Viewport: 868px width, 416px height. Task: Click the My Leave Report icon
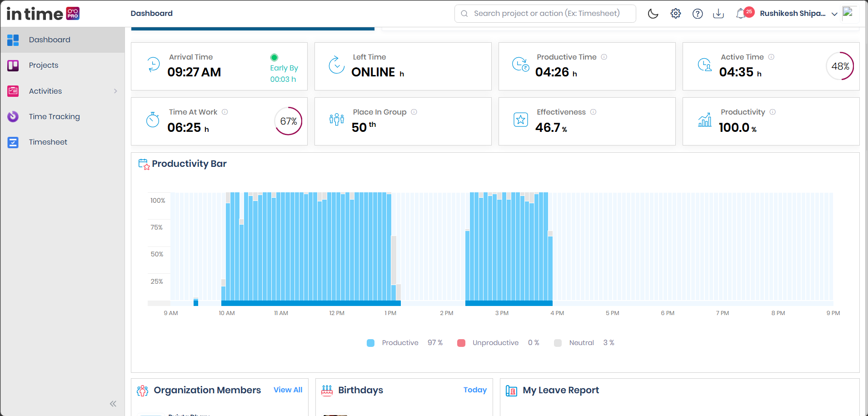pyautogui.click(x=512, y=391)
